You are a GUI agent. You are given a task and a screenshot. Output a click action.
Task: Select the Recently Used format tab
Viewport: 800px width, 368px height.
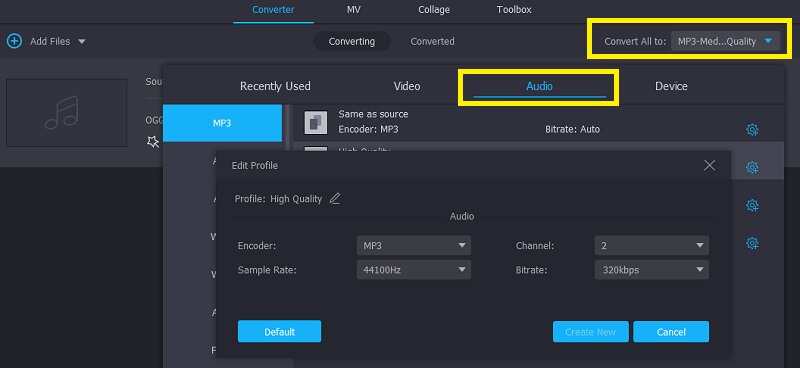(x=275, y=86)
